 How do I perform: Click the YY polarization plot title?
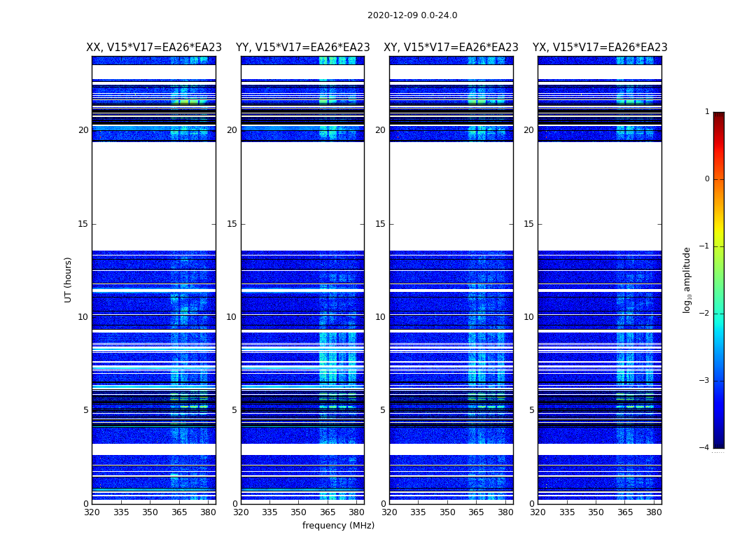(303, 48)
